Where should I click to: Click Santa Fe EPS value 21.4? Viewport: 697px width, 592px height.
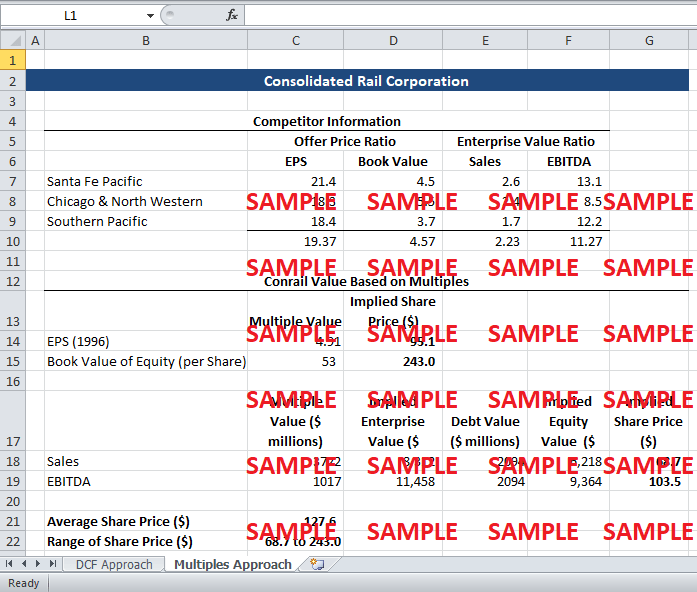[x=323, y=181]
